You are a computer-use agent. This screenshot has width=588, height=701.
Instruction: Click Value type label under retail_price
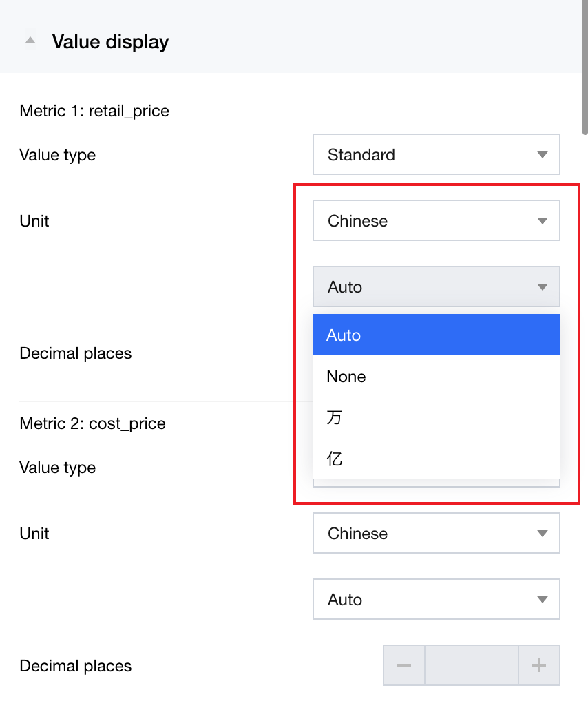tap(57, 155)
